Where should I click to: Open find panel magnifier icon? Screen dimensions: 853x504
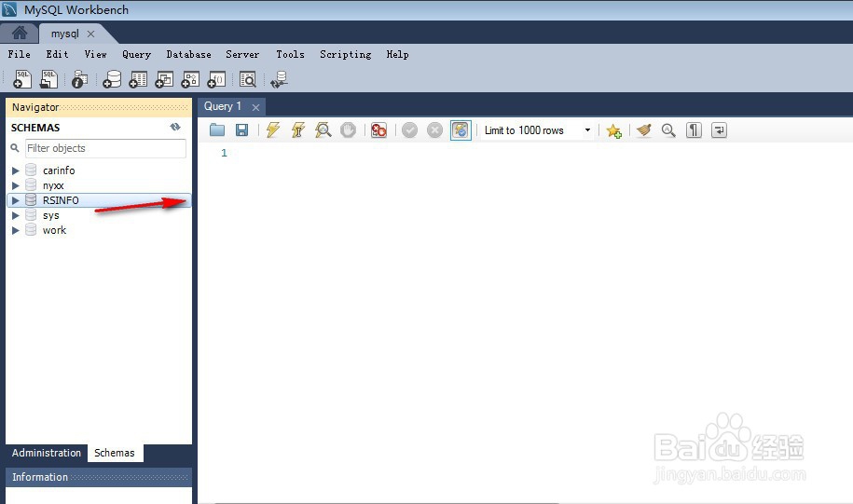tap(668, 129)
